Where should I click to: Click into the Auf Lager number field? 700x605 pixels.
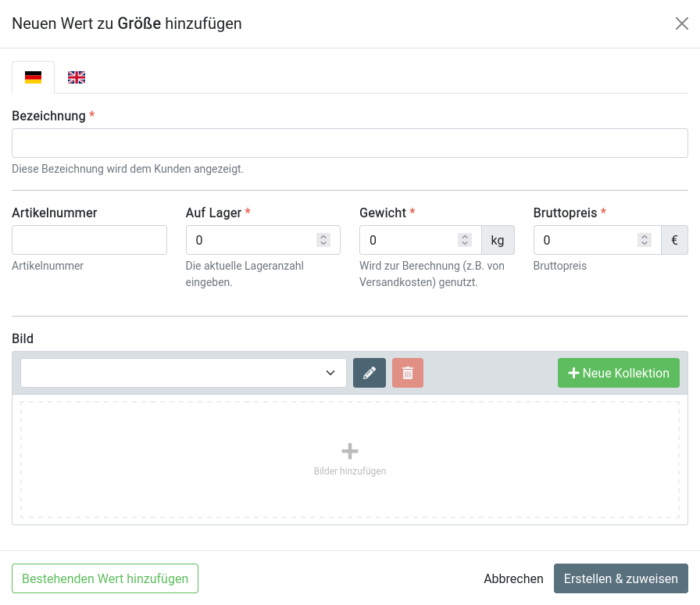(x=250, y=240)
